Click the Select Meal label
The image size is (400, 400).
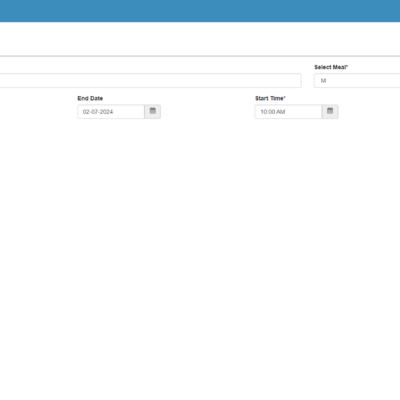point(330,67)
